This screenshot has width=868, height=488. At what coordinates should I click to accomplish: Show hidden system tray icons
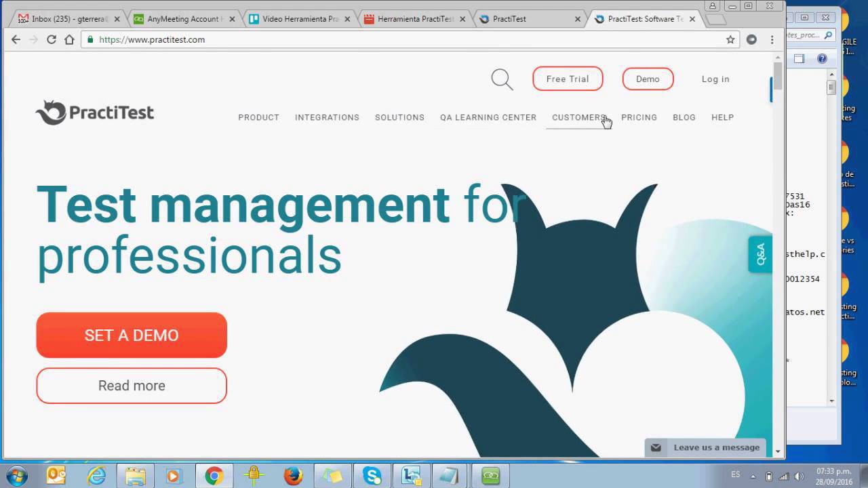coord(753,476)
